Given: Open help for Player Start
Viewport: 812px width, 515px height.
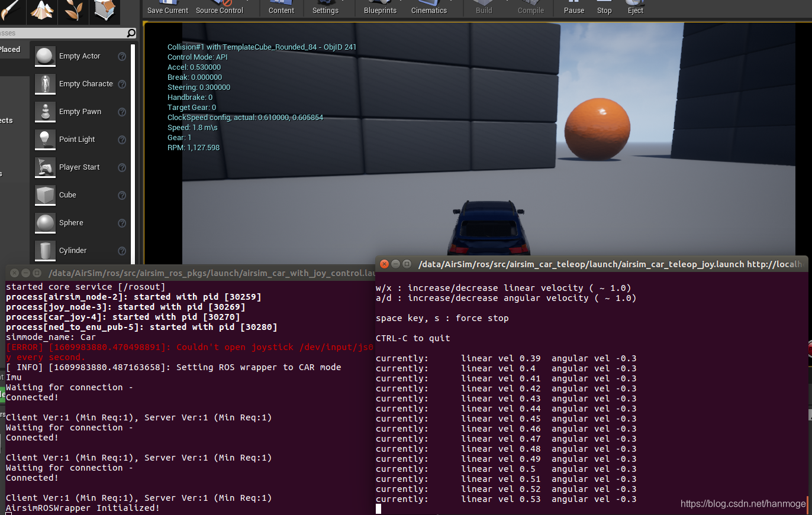Looking at the screenshot, I should [x=122, y=168].
